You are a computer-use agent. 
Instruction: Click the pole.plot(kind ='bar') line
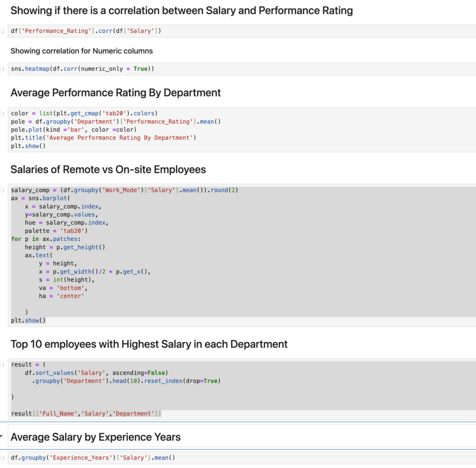click(x=74, y=129)
